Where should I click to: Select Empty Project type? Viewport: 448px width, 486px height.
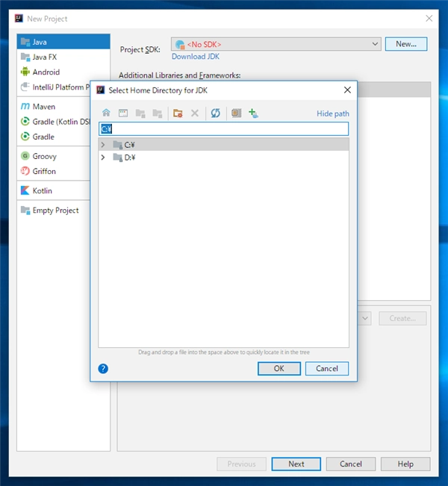54,210
